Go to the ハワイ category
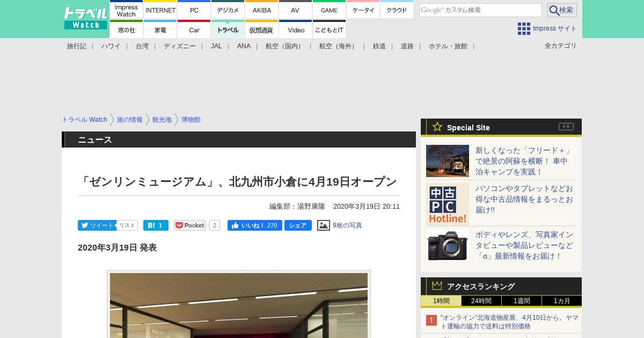The height and width of the screenshot is (338, 644). click(111, 46)
